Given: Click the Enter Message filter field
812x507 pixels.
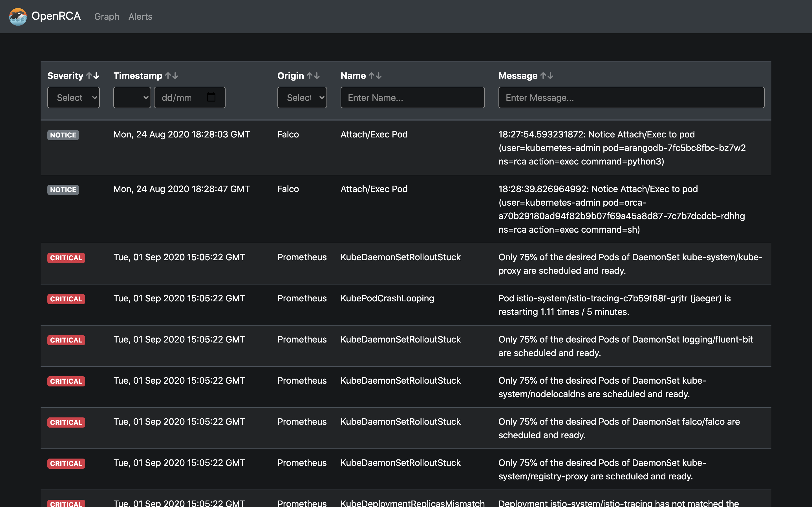Looking at the screenshot, I should click(x=631, y=97).
